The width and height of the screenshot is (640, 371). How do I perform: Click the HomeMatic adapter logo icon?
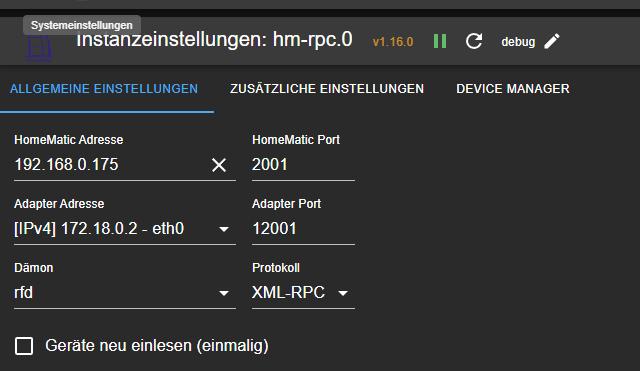(39, 48)
